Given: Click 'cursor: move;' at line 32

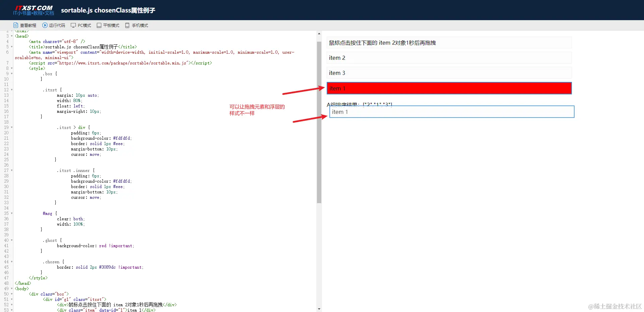Looking at the screenshot, I should tap(86, 197).
